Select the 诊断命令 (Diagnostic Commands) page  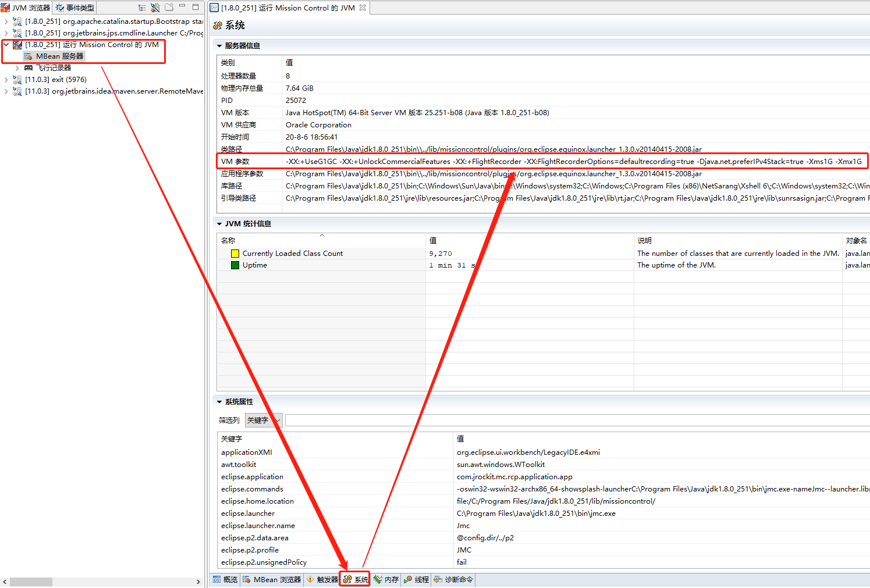tap(453, 579)
